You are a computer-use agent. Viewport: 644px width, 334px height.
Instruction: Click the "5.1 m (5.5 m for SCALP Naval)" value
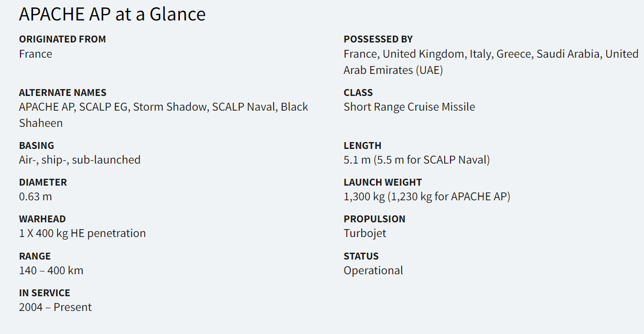[x=416, y=160]
